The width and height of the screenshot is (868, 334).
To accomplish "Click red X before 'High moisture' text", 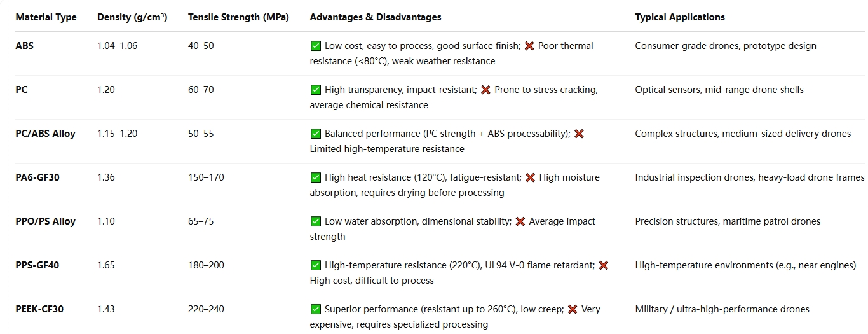I will (531, 177).
